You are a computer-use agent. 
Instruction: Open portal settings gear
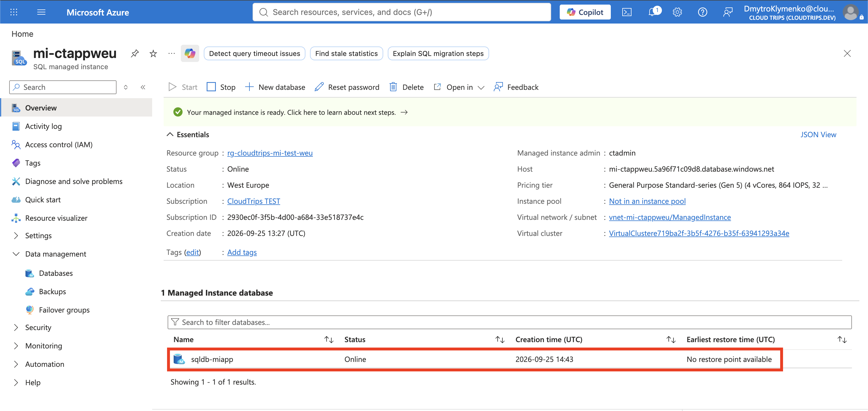[677, 12]
